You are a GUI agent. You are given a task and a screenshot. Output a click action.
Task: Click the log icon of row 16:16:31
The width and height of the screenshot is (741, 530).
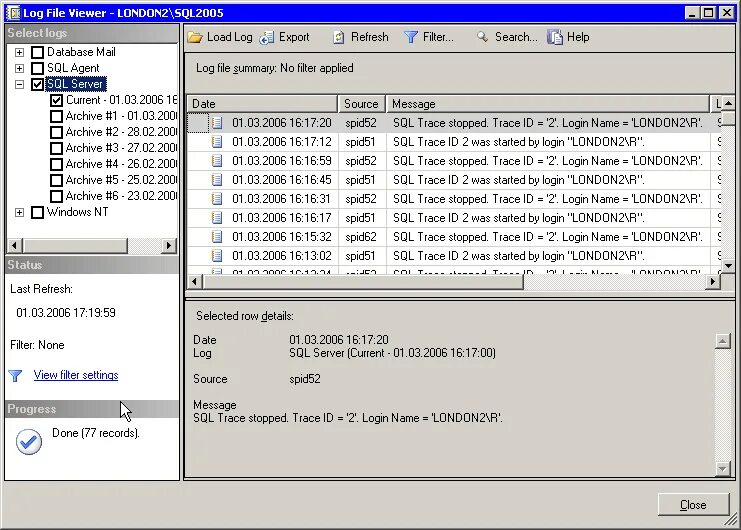point(217,199)
